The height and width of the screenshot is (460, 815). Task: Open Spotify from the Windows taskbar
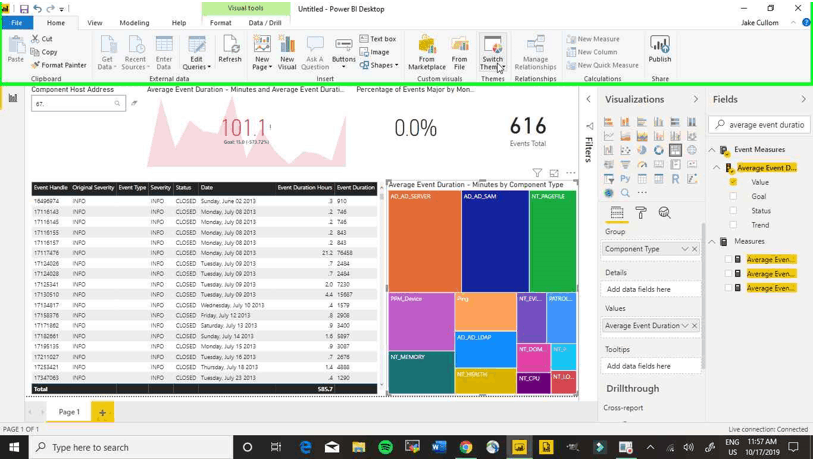[x=385, y=447]
